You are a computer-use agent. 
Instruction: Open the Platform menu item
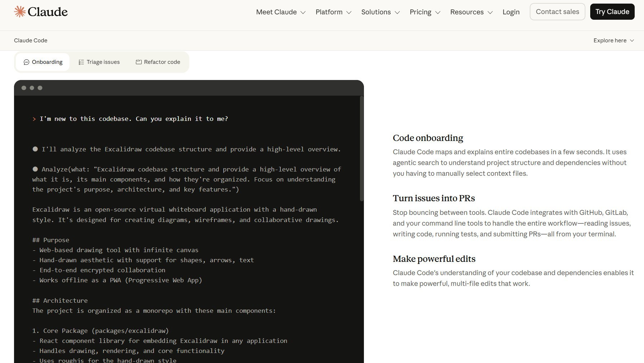click(x=333, y=12)
